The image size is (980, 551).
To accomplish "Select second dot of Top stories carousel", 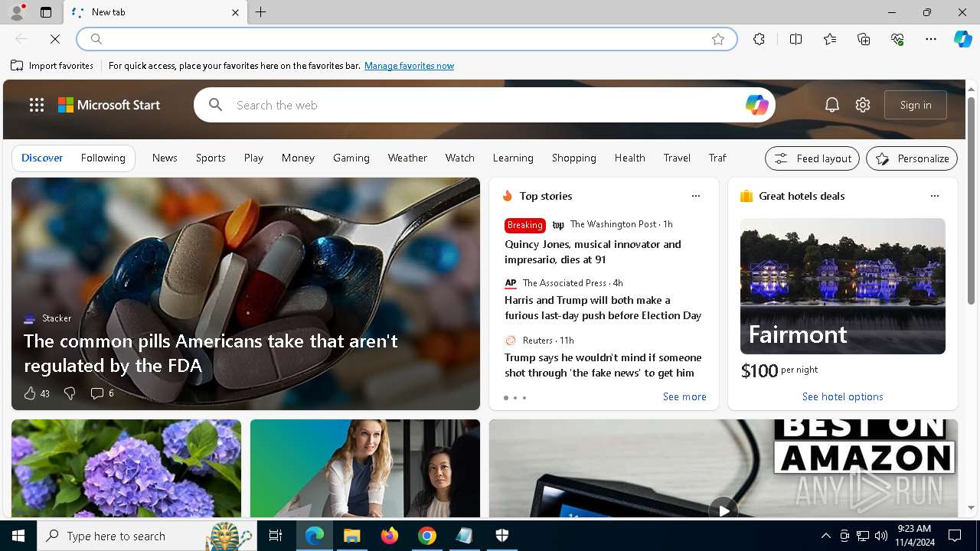I will (515, 398).
